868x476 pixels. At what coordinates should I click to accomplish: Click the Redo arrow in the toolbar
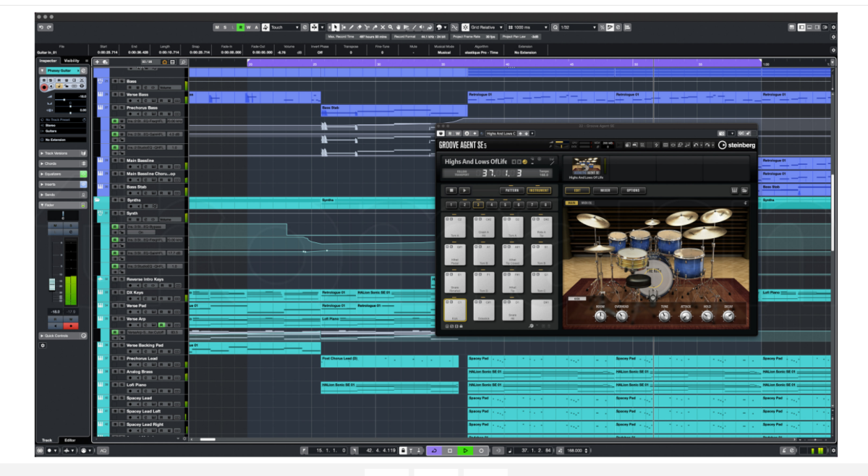49,27
